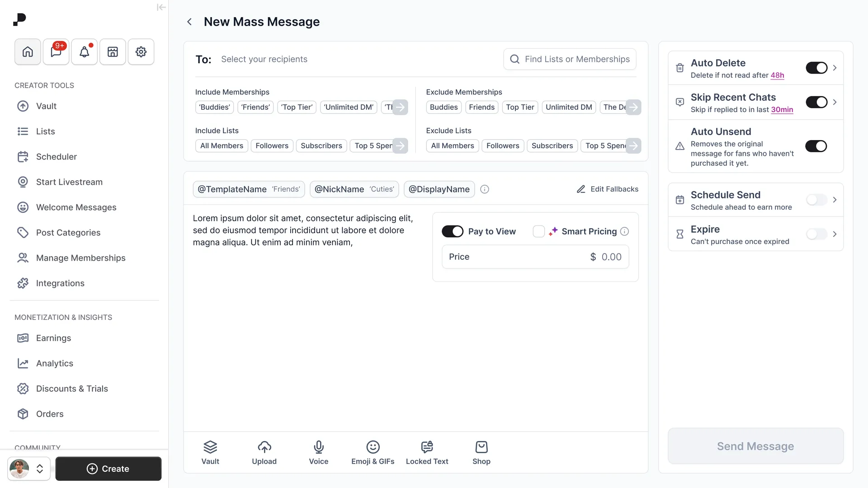The height and width of the screenshot is (488, 868).
Task: Click Edit Fallbacks
Action: [614, 189]
